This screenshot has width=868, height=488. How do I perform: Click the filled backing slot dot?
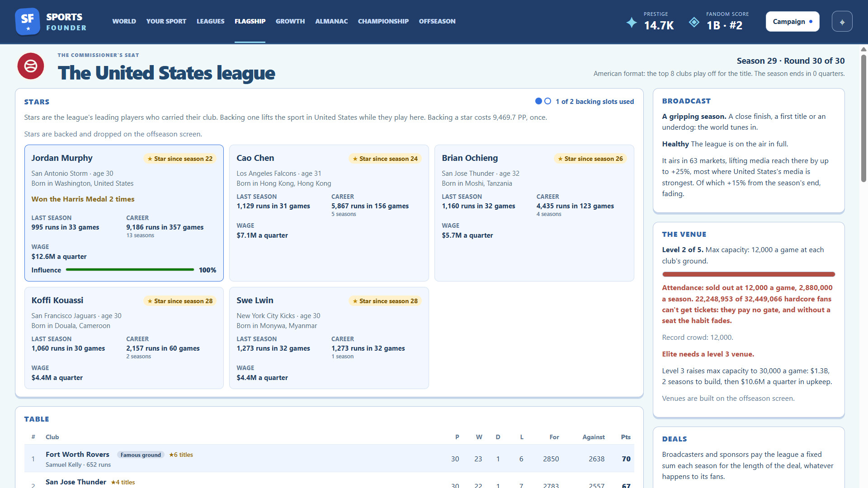pyautogui.click(x=538, y=101)
